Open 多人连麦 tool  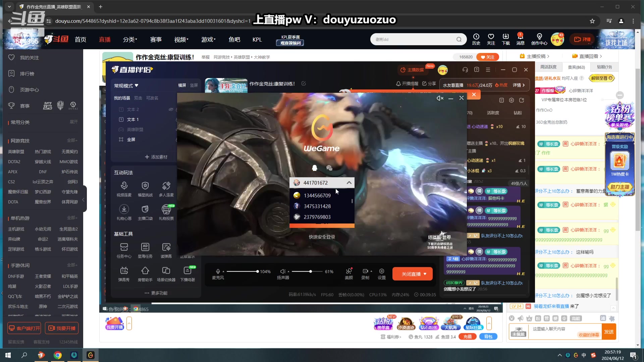(166, 189)
